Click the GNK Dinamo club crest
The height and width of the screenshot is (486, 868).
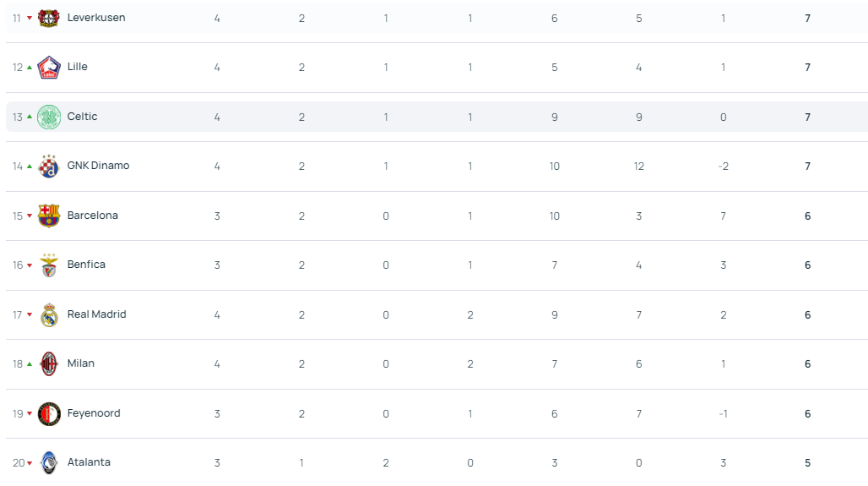(49, 167)
